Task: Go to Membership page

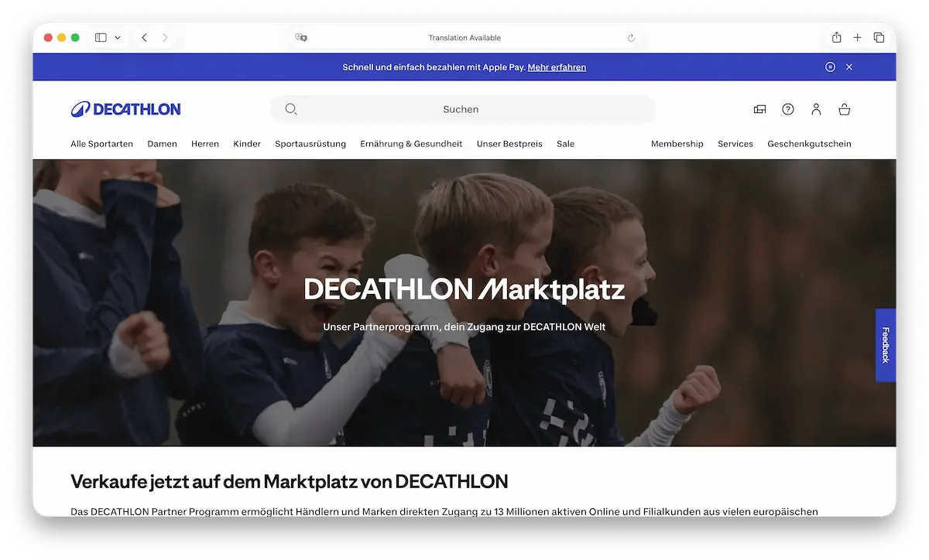Action: 677,144
